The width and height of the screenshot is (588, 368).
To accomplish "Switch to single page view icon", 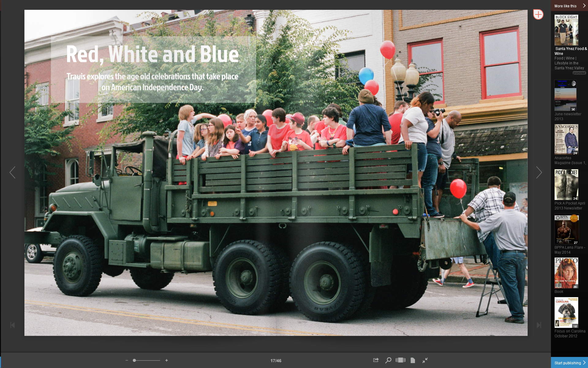I will pyautogui.click(x=413, y=360).
